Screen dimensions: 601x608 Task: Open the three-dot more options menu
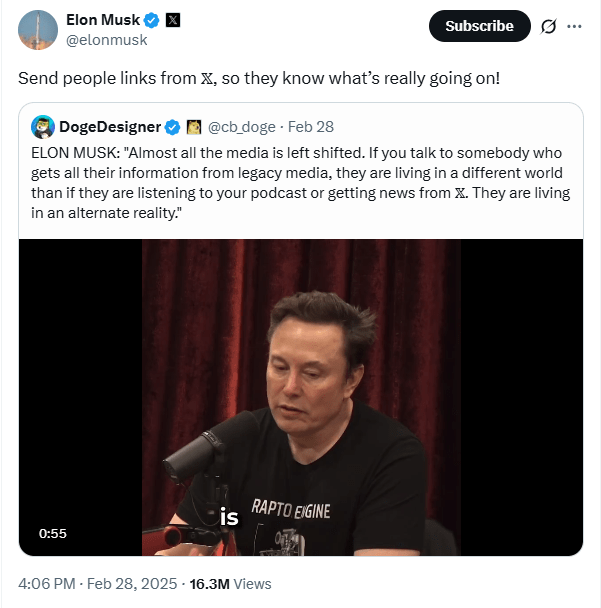point(574,26)
